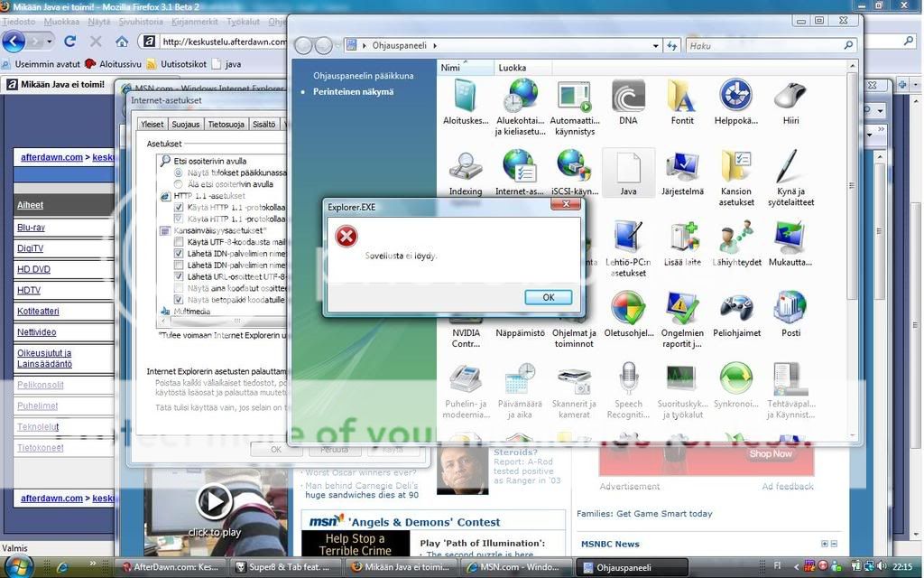Select 'Näytä tulokset pääikkunassa' radio button
Viewport: 924px width, 578px height.
tap(178, 172)
